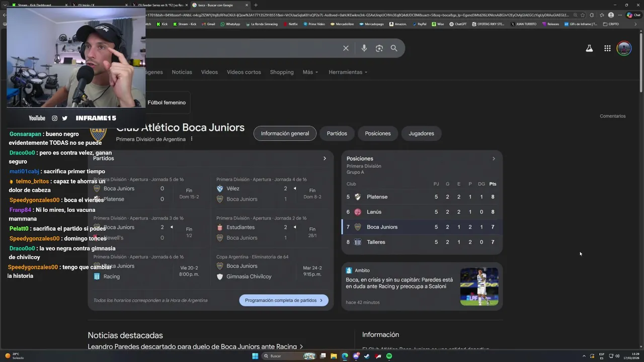Expand Posiciones panel arrow
Screen dimensions: 644x362
pos(494,158)
